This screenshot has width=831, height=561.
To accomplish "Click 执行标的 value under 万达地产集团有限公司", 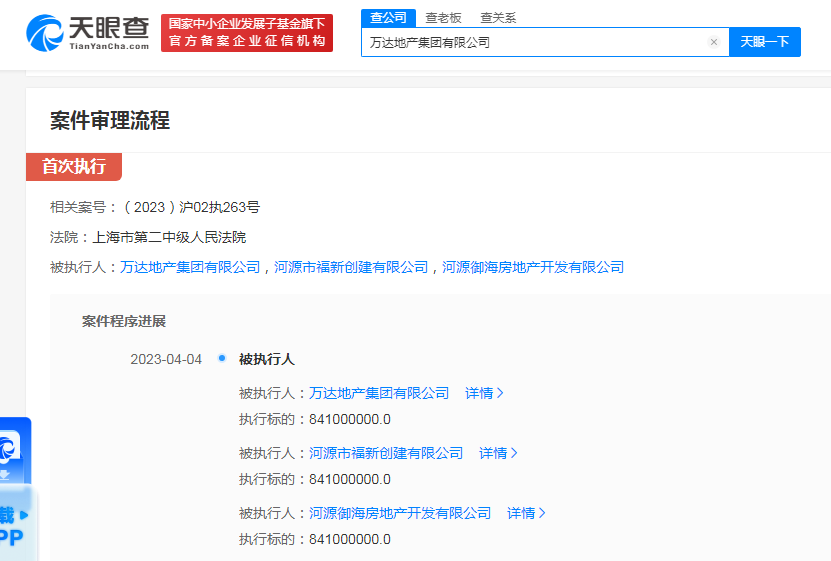I will click(x=350, y=420).
